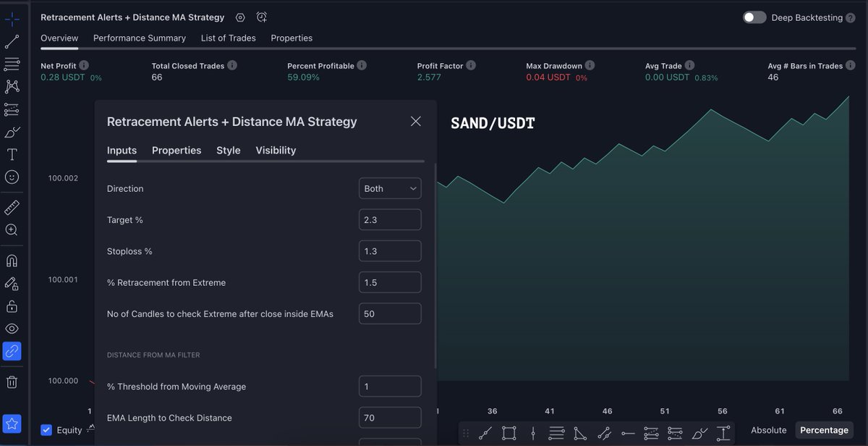Screen dimensions: 868x446
Task: Open the Text annotation tool
Action: 12,153
